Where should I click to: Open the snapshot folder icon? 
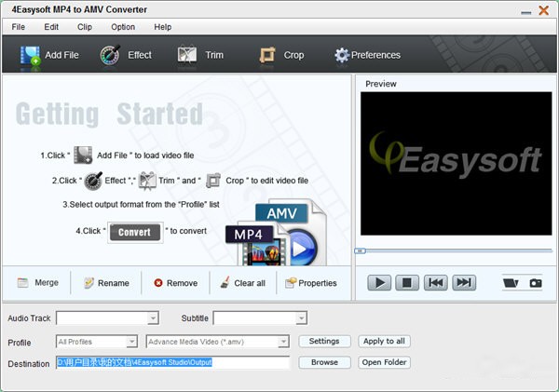tap(511, 283)
